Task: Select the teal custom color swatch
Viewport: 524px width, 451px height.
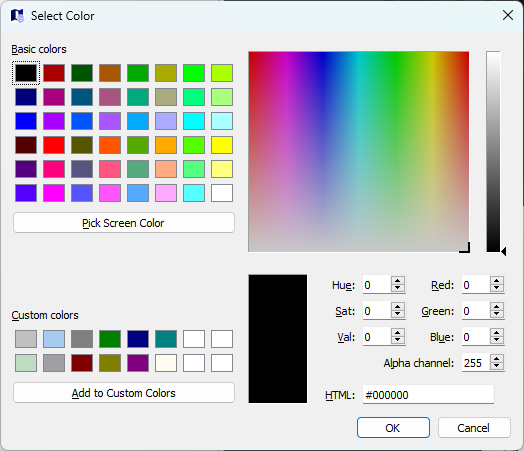Action: (x=166, y=339)
